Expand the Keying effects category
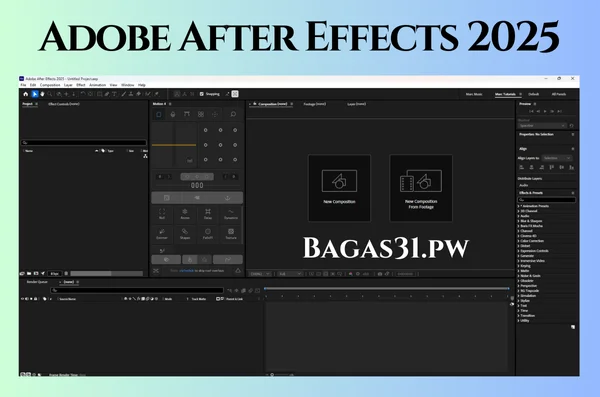 [518, 266]
